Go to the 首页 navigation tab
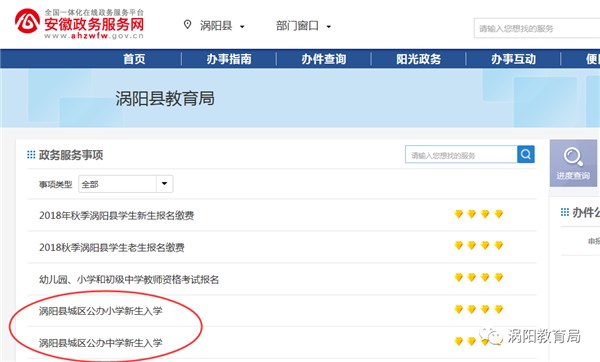Viewport: 600px width, 362px height. coord(134,59)
